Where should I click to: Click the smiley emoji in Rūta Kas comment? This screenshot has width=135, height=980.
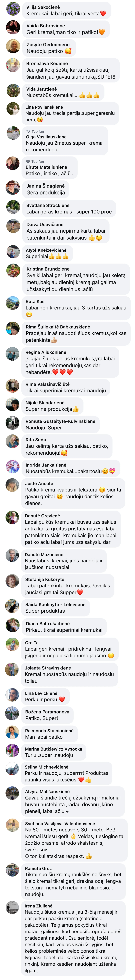[x=29, y=315]
